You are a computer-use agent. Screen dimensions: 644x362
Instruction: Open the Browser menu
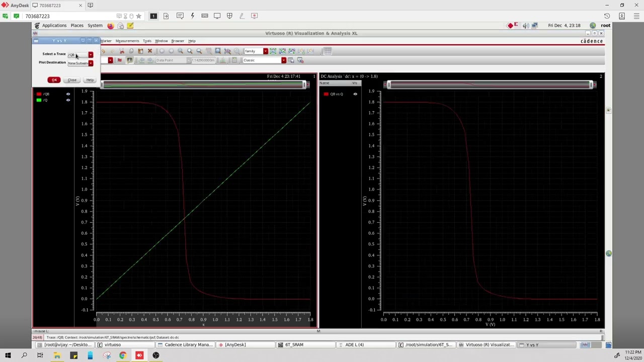[x=178, y=41]
